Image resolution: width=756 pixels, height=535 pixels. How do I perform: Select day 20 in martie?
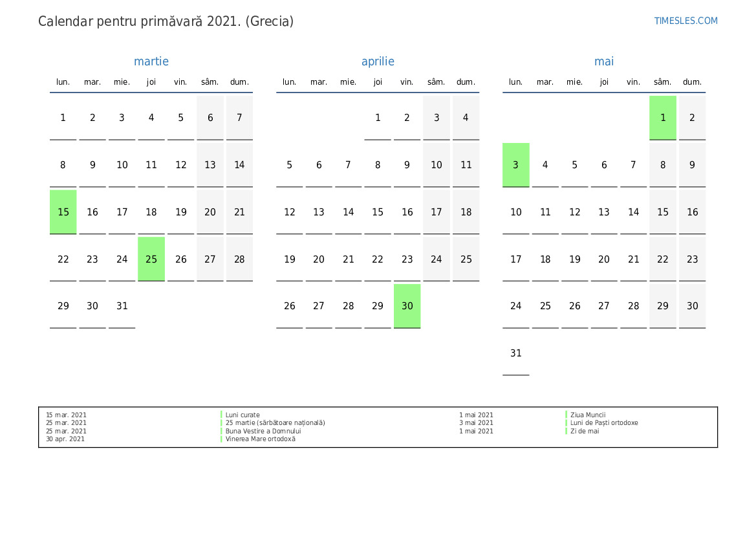tap(210, 212)
